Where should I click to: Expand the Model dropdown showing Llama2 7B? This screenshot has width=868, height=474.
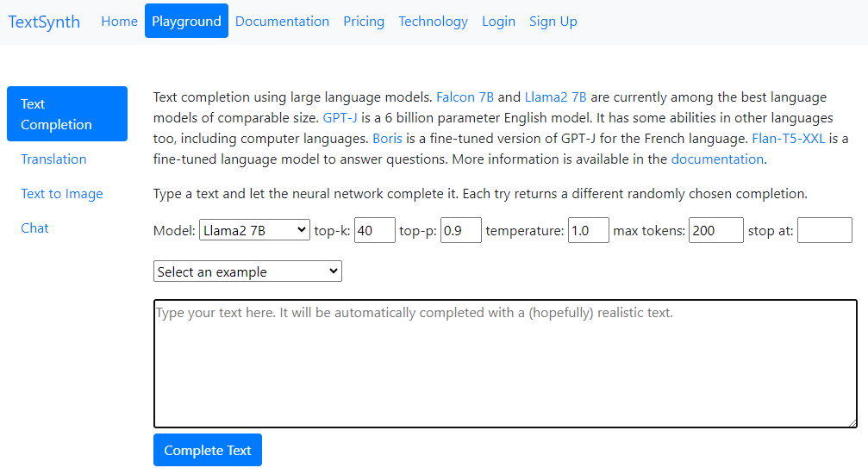coord(254,230)
